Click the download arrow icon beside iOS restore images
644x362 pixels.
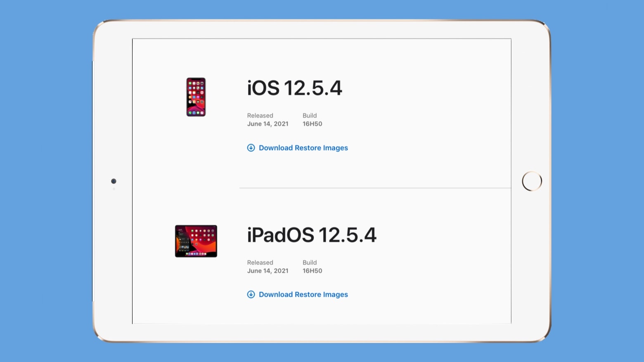coord(251,148)
